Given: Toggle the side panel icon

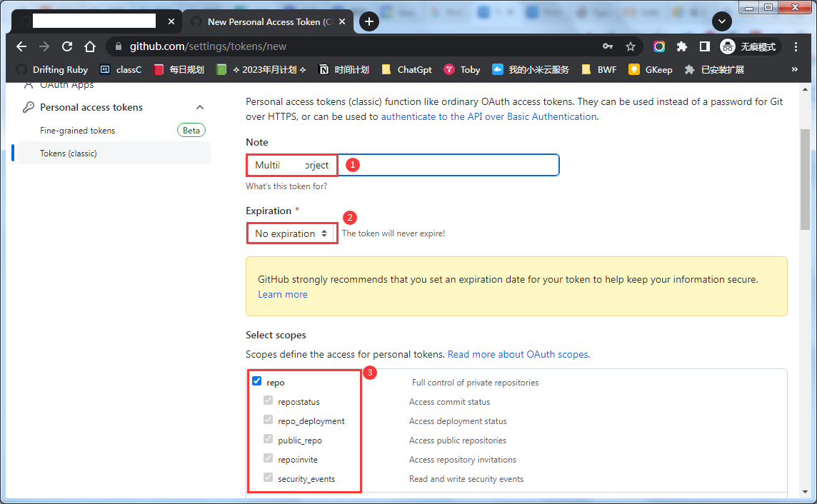Looking at the screenshot, I should point(704,46).
